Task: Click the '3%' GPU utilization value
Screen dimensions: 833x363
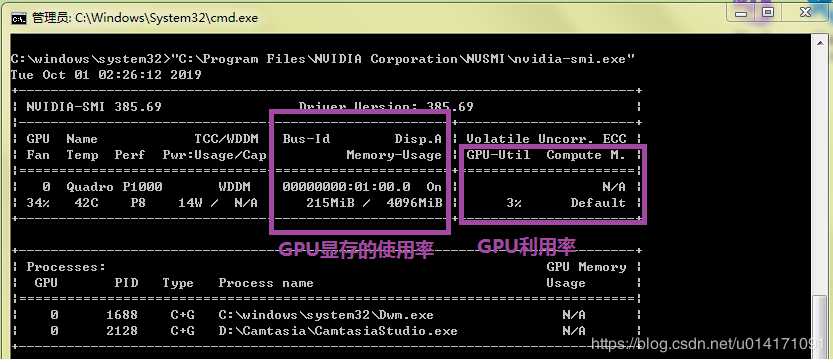Action: point(513,203)
